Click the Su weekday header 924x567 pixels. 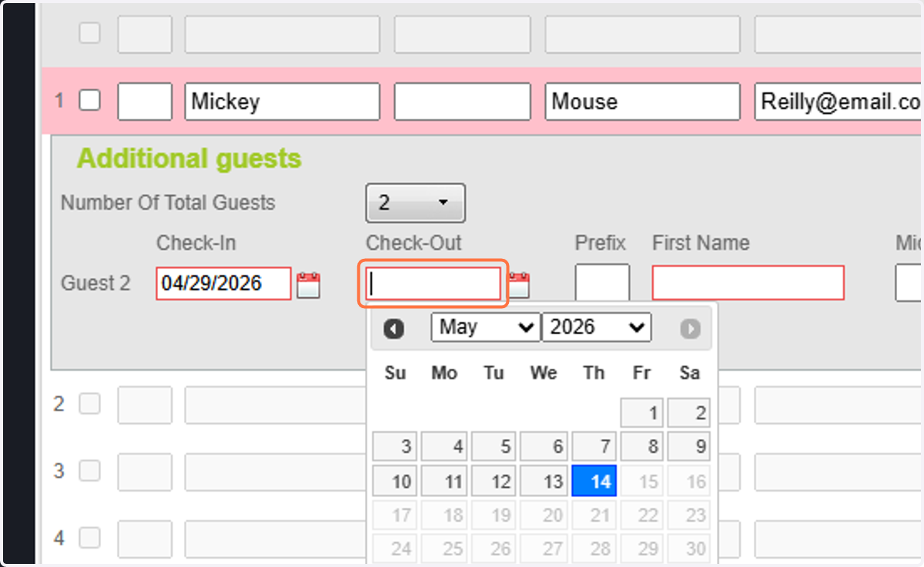click(395, 374)
